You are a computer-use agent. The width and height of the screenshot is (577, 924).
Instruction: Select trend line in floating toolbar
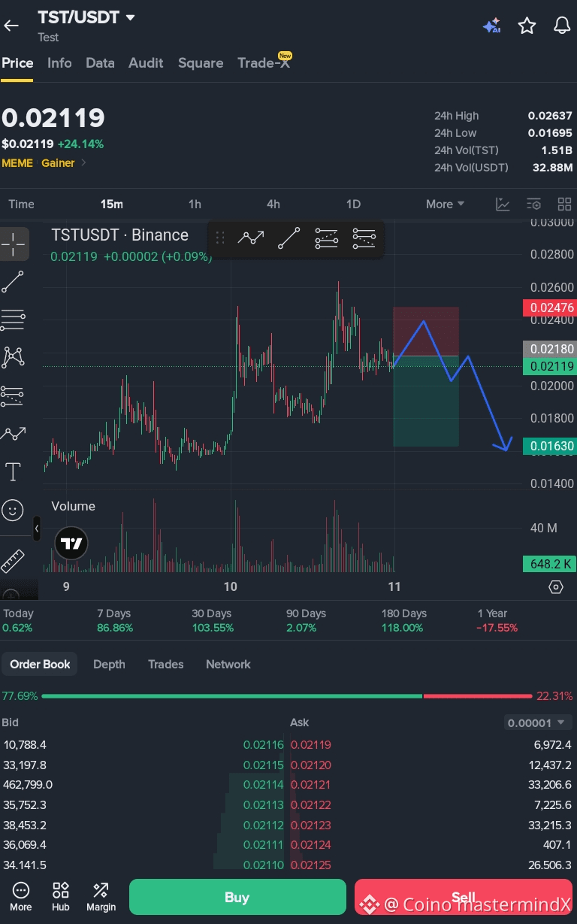(x=288, y=238)
